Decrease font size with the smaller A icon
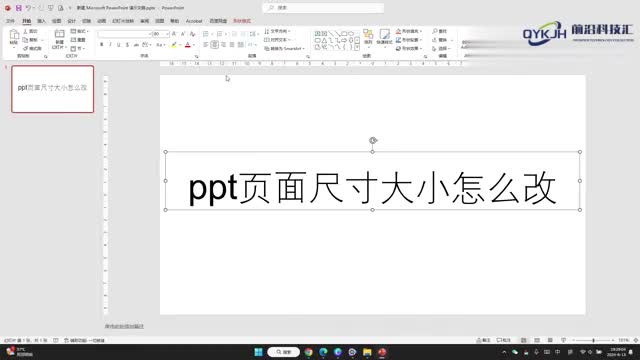Viewport: 640px width, 360px height. (183, 34)
